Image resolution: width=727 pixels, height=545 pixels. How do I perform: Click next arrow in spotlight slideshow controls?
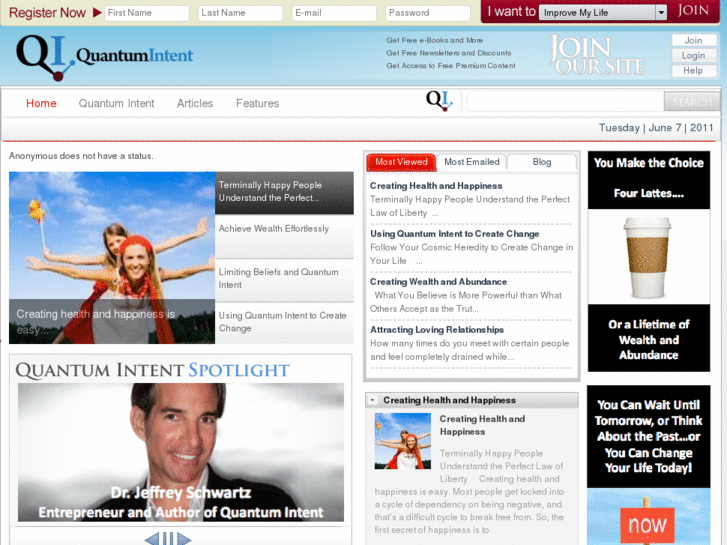pos(184,539)
